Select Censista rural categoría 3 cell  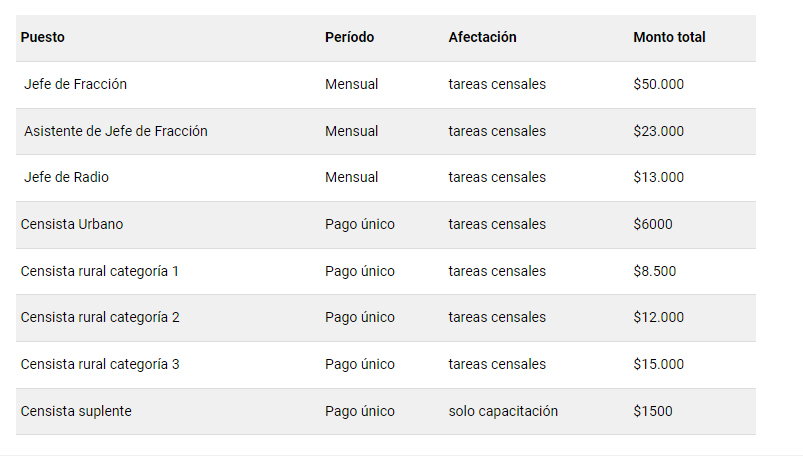pyautogui.click(x=100, y=364)
